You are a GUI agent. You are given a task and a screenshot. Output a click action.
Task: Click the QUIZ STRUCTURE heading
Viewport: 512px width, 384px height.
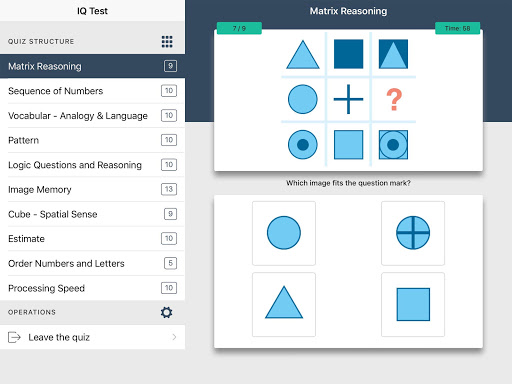point(41,42)
